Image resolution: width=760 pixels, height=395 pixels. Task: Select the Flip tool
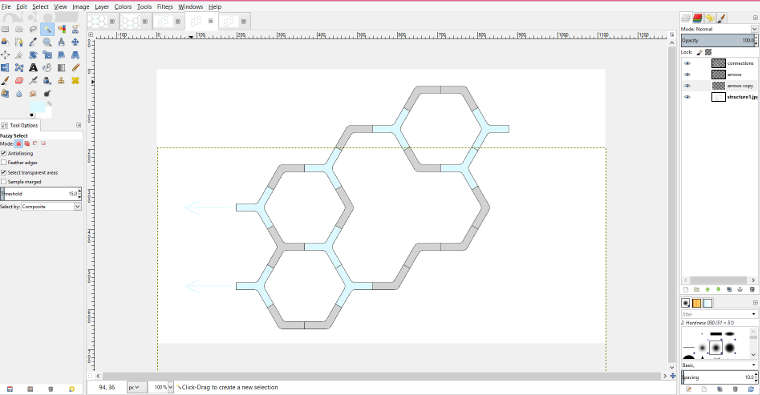[5, 68]
